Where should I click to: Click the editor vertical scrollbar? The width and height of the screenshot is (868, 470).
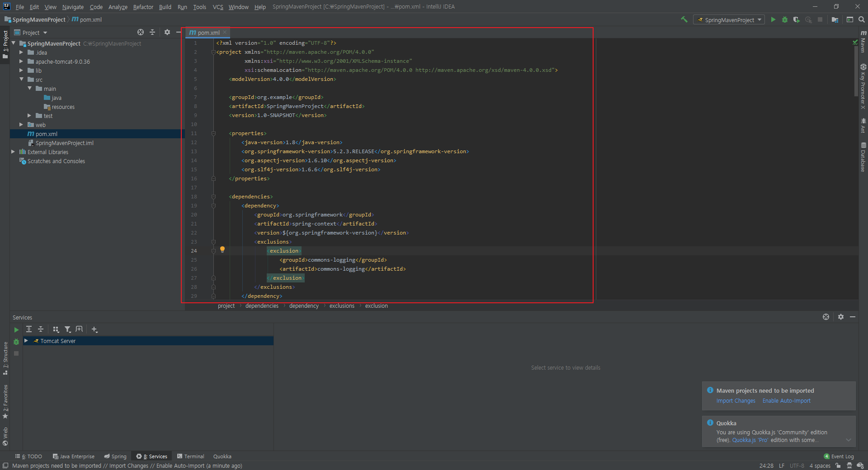[856, 72]
